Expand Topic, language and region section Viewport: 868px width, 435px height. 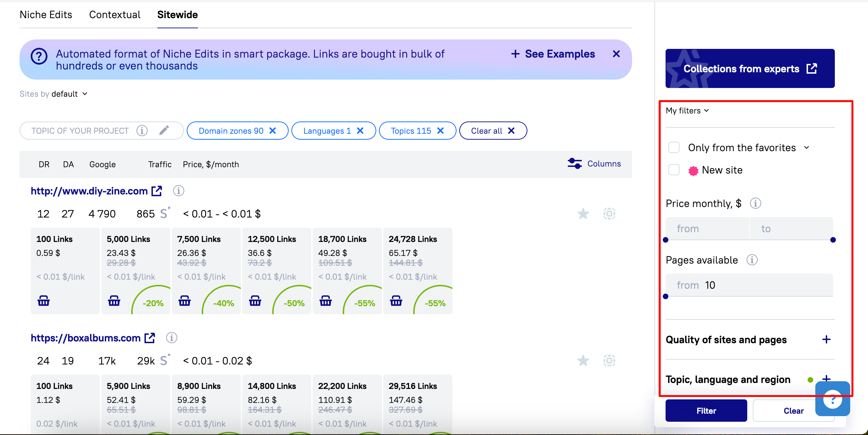pos(826,379)
